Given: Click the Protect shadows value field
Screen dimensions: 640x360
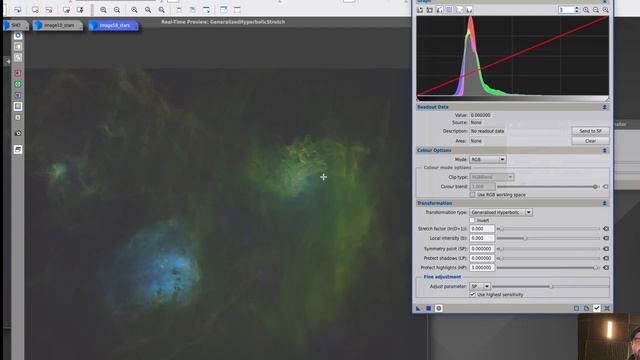Looking at the screenshot, I should tap(482, 258).
